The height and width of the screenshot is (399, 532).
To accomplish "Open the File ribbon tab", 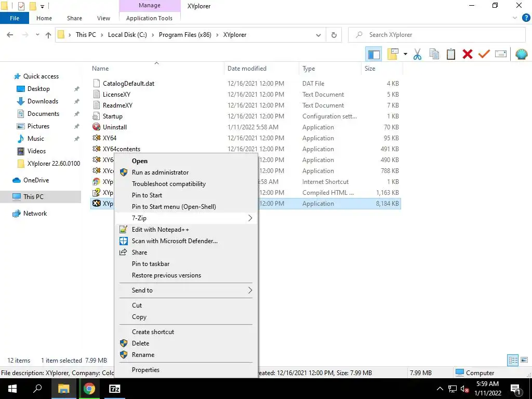I will (x=15, y=18).
